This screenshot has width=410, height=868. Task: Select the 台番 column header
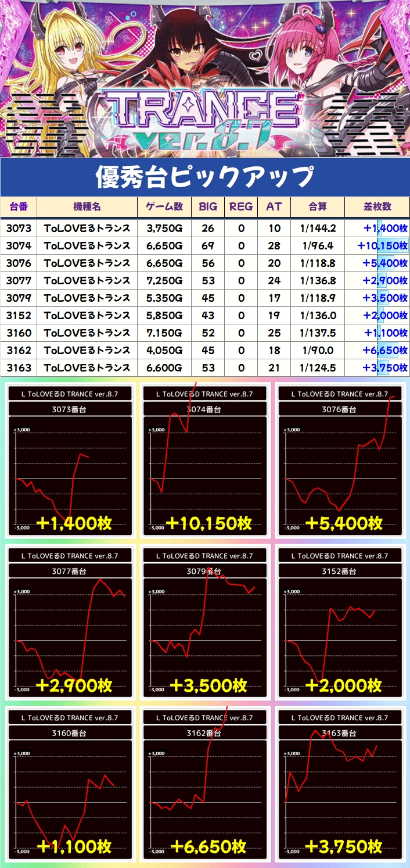point(19,208)
